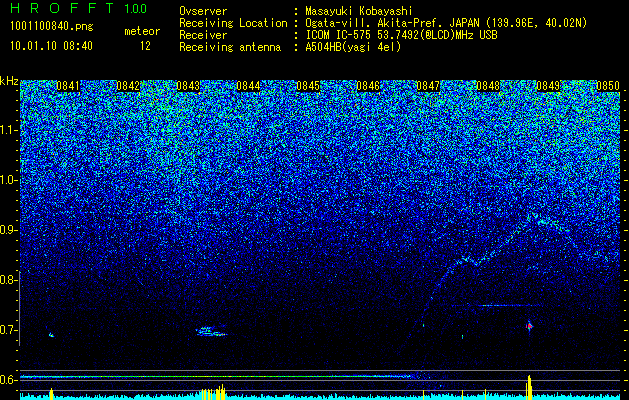
Task: Click the 0.9 frequency axis label
Action: pos(8,230)
